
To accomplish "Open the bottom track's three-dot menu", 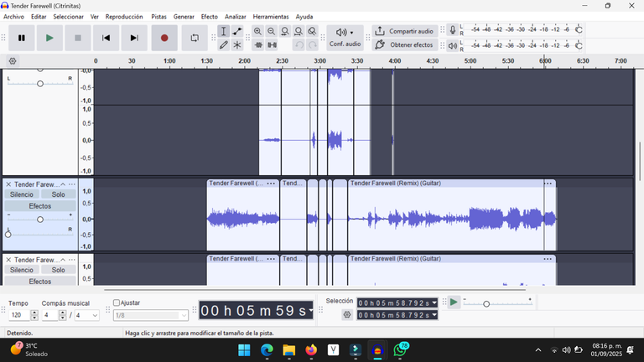I will [x=72, y=260].
